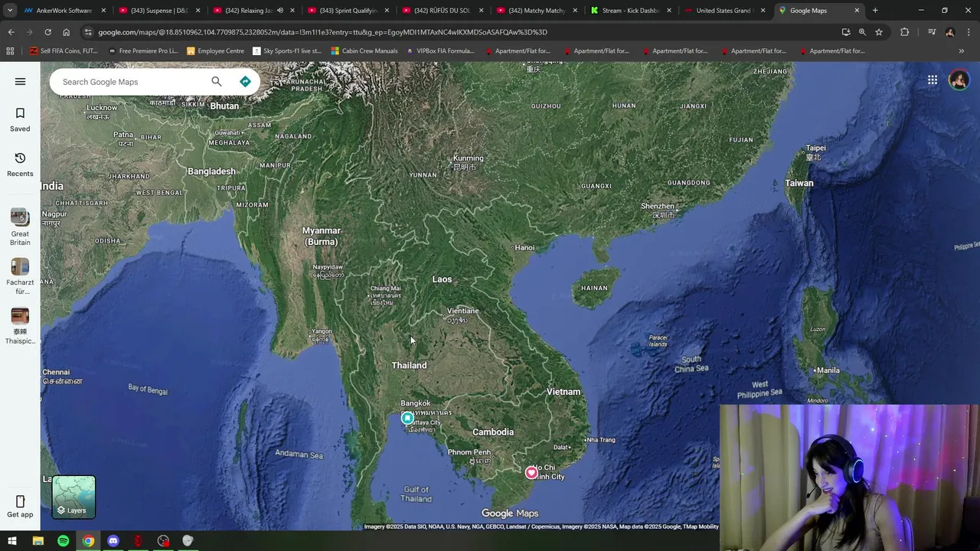Mute the Relaxing Jazz tab audio icon

279,11
